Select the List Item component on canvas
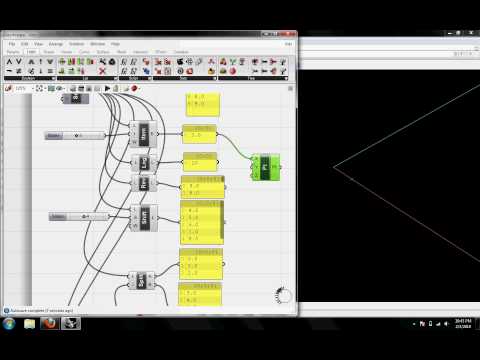Screen dimensions: 480x360 coord(143,134)
